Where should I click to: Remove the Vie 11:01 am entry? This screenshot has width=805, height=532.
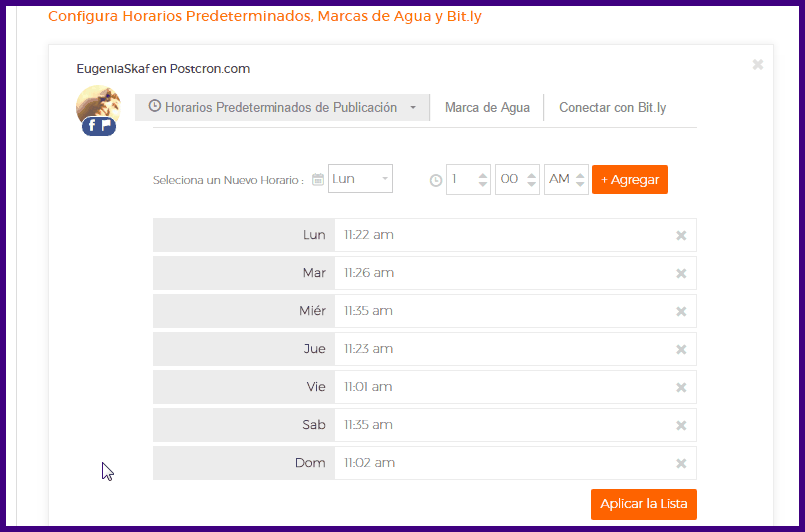click(681, 388)
